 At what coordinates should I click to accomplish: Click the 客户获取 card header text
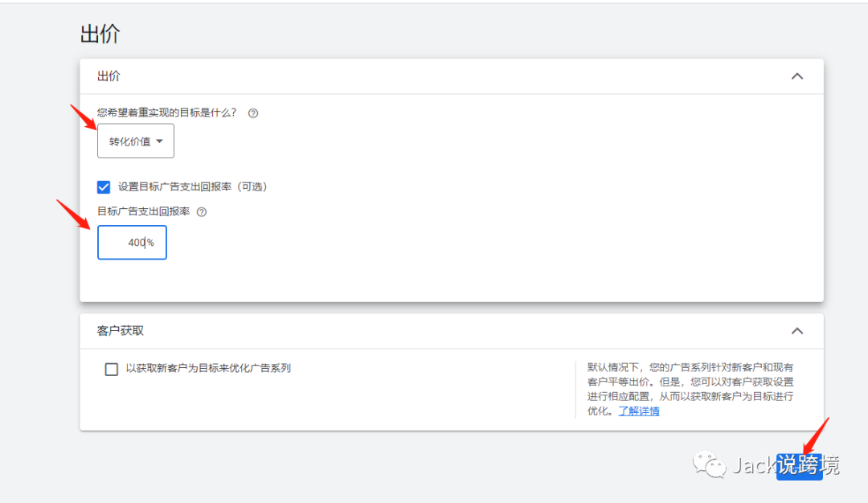120,331
